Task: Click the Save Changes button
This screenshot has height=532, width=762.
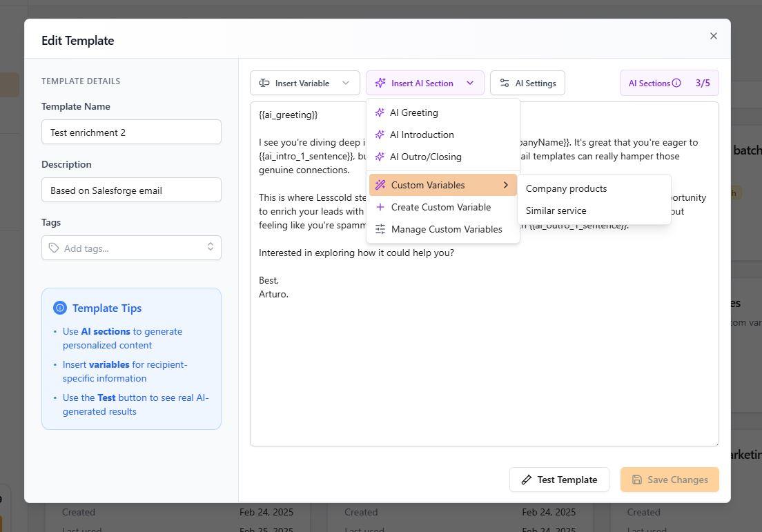Action: (670, 480)
